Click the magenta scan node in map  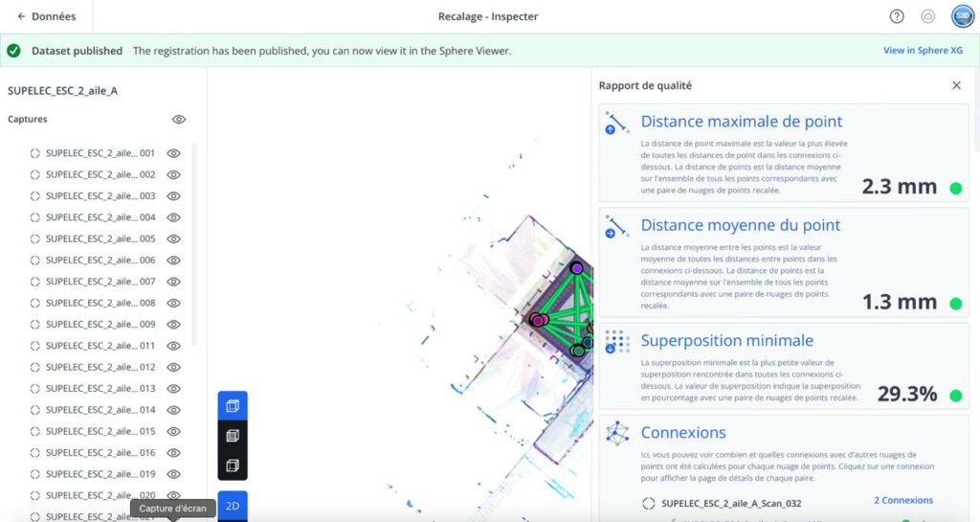click(538, 320)
